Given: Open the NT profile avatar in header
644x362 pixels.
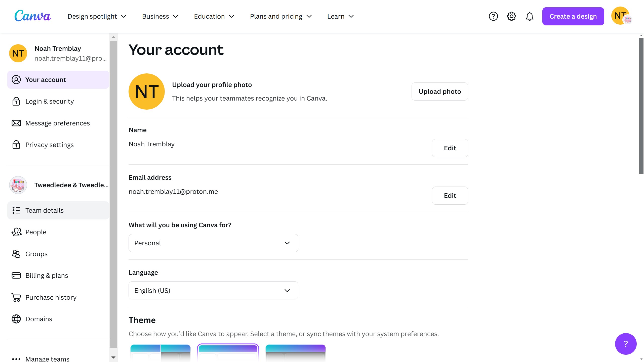Looking at the screenshot, I should tap(621, 16).
